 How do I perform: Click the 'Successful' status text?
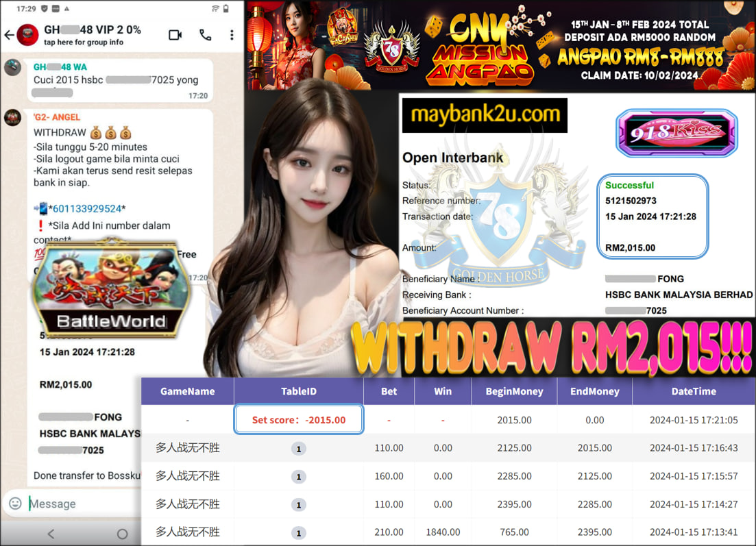point(629,185)
